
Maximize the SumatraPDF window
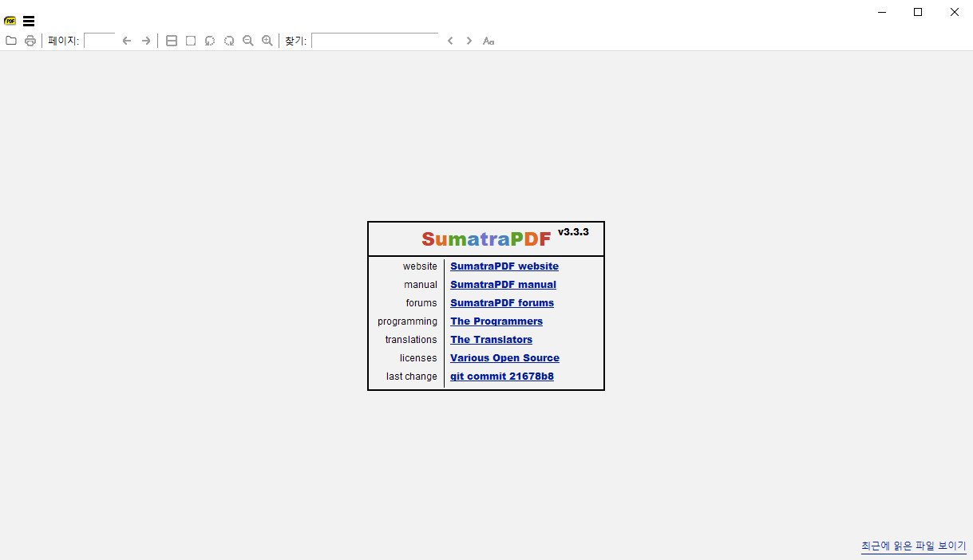(918, 12)
